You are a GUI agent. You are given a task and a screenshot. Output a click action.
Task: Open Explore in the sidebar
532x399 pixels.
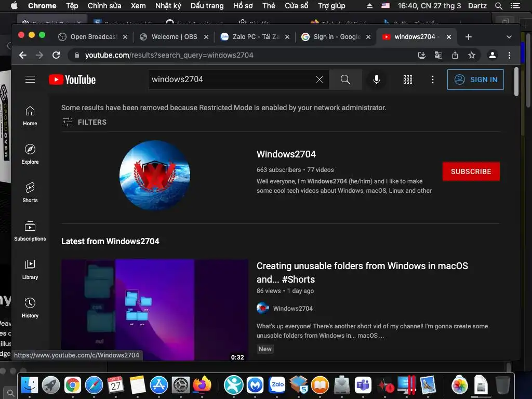click(30, 154)
